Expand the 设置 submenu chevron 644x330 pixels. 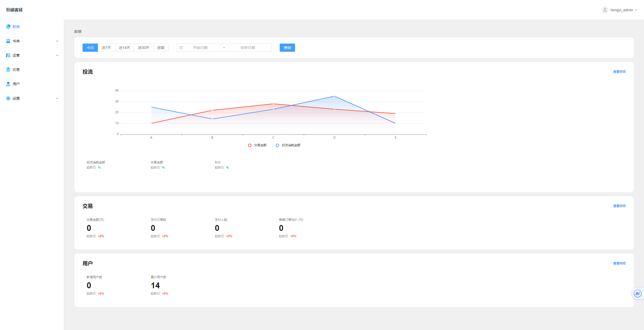[57, 98]
